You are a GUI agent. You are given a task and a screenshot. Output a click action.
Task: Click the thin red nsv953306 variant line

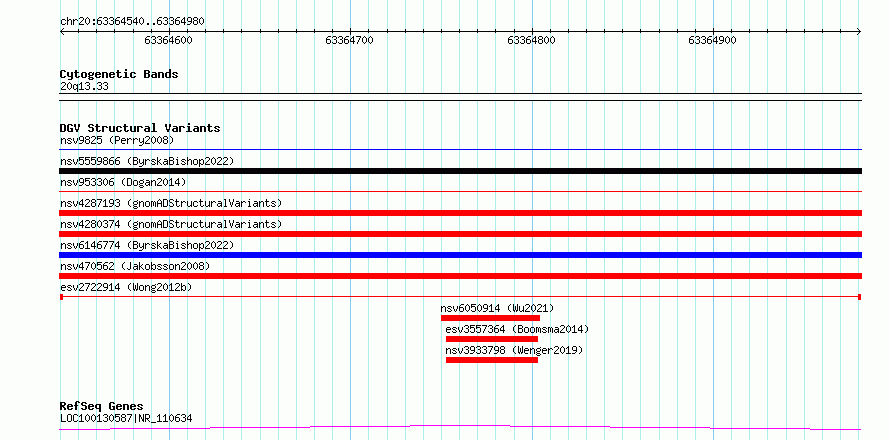[460, 192]
